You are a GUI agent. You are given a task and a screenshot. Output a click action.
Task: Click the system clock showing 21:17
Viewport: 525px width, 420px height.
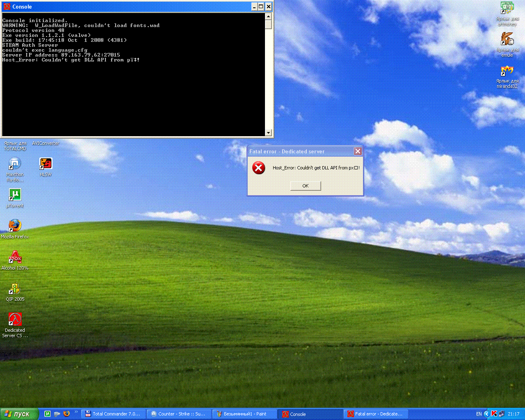[514, 414]
